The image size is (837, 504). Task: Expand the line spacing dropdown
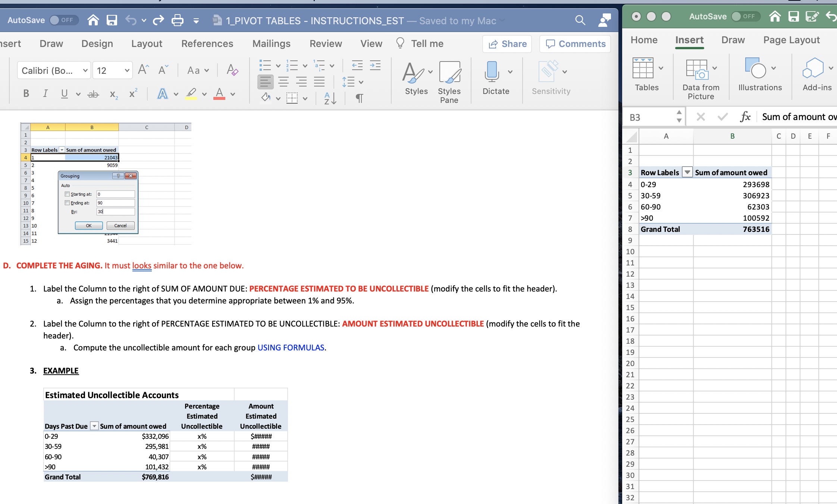click(x=360, y=82)
